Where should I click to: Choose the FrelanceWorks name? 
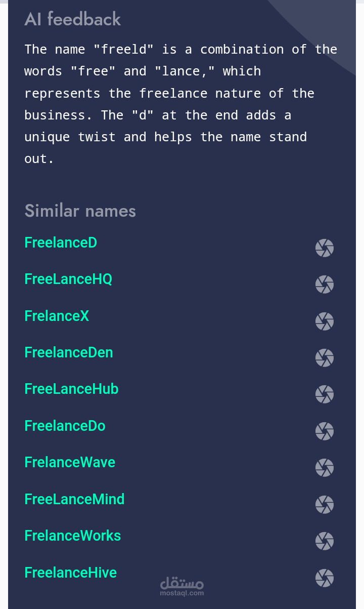click(73, 536)
